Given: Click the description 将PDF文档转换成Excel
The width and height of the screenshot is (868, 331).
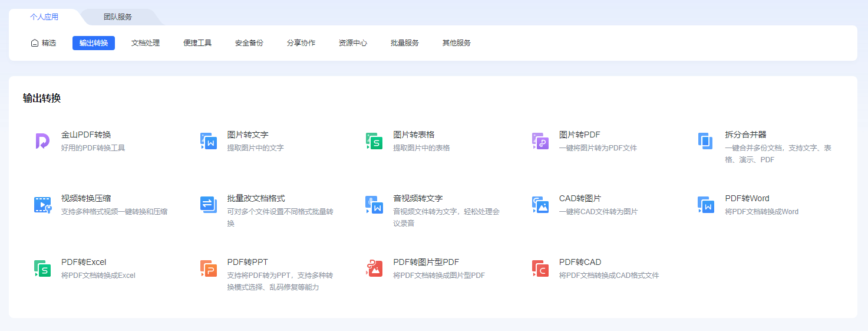Looking at the screenshot, I should [x=98, y=276].
